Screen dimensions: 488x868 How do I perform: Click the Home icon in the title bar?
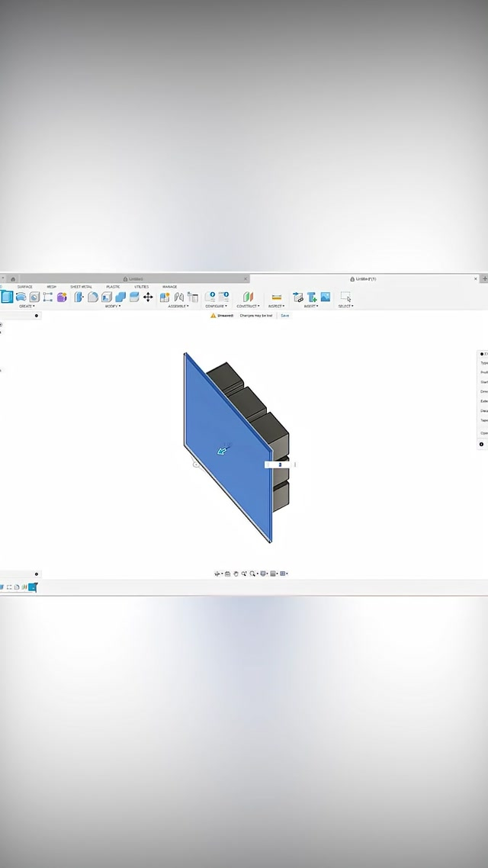coord(13,279)
